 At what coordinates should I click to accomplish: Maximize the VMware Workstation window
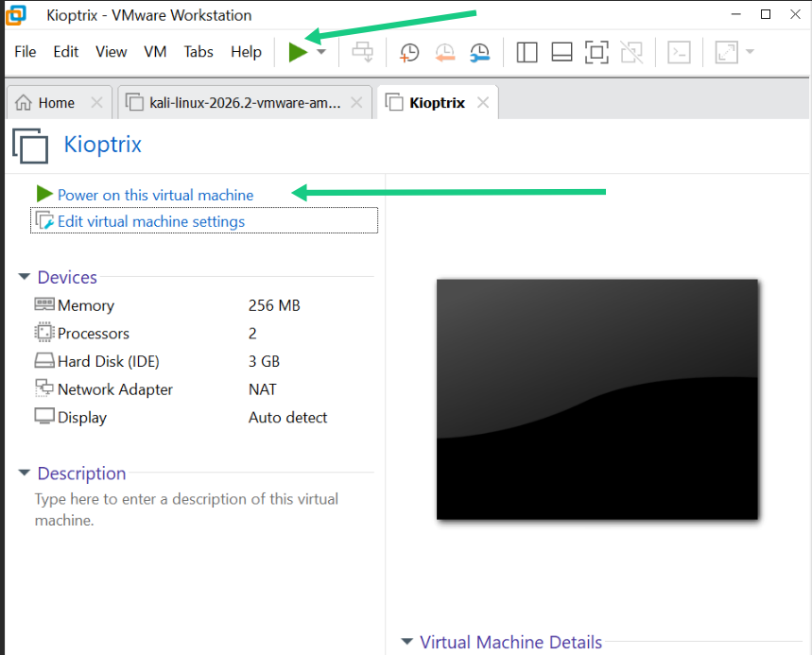[x=766, y=14]
